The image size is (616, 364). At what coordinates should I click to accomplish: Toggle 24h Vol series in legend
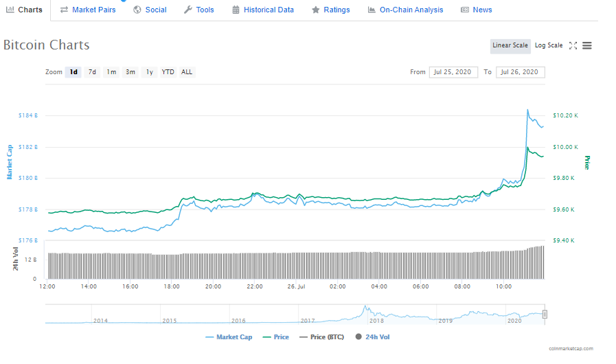click(x=372, y=337)
